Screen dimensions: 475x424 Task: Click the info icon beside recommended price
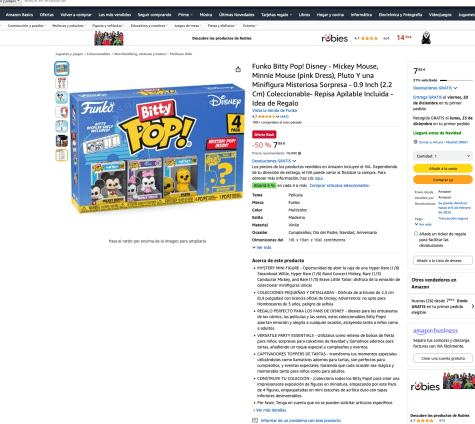299,153
